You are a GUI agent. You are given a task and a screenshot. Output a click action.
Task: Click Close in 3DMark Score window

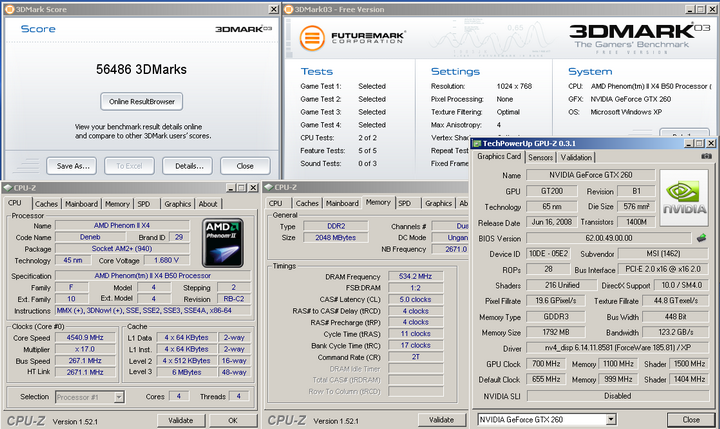[x=245, y=166]
